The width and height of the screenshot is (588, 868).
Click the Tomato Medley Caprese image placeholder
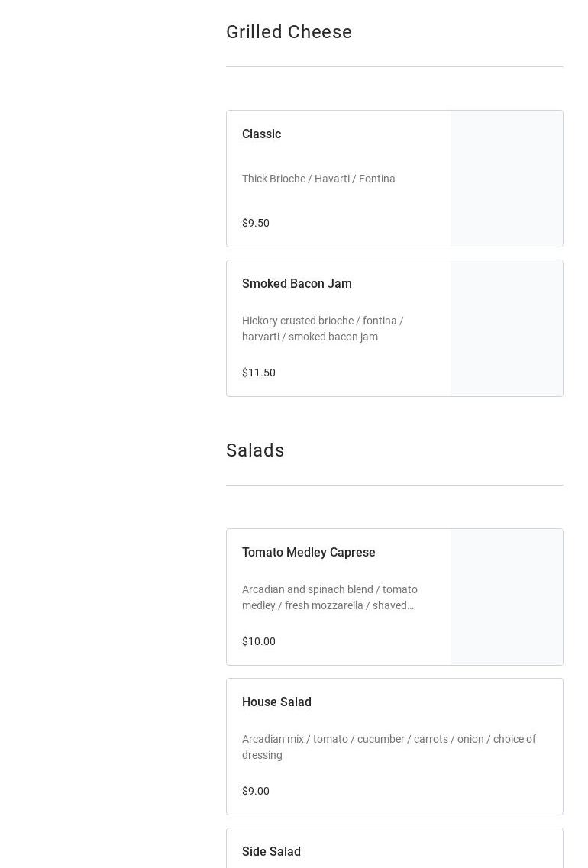(506, 597)
